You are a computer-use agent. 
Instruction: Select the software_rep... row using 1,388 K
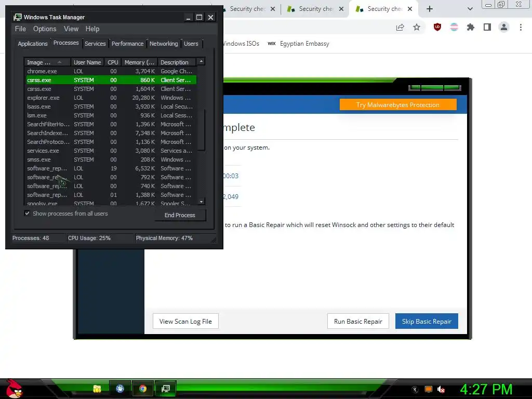click(111, 195)
